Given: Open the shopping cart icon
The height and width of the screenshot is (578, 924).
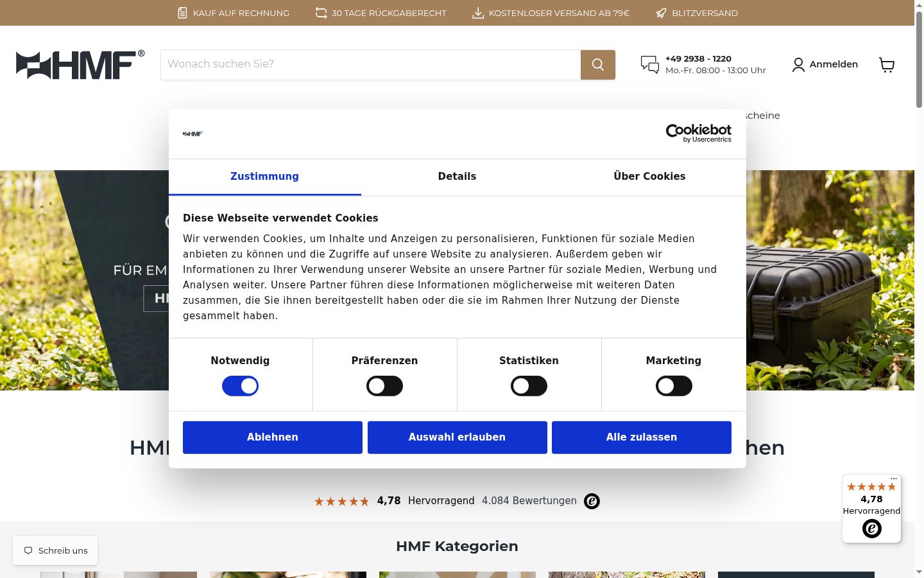Looking at the screenshot, I should 887,64.
